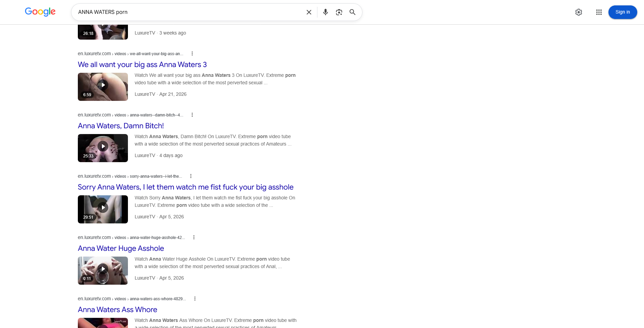This screenshot has height=328, width=644.
Task: Open three-dot menu beside the 'we-all-want-your' URL
Action: (192, 53)
